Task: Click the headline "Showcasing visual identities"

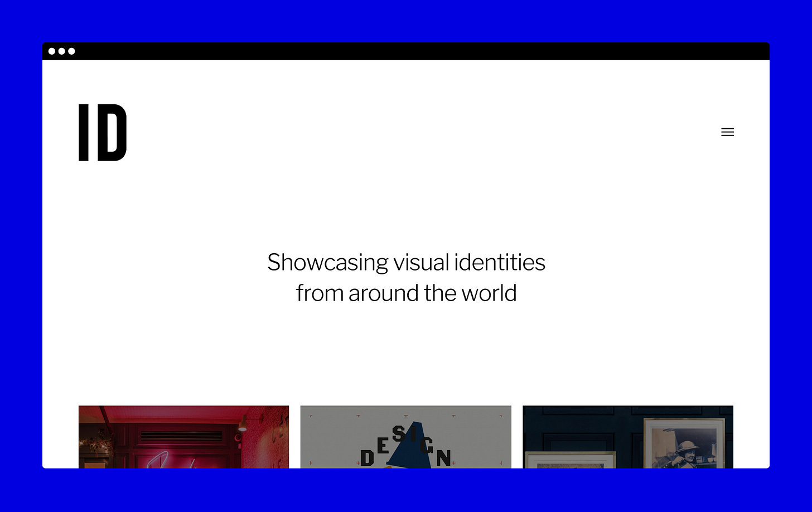Action: tap(406, 262)
